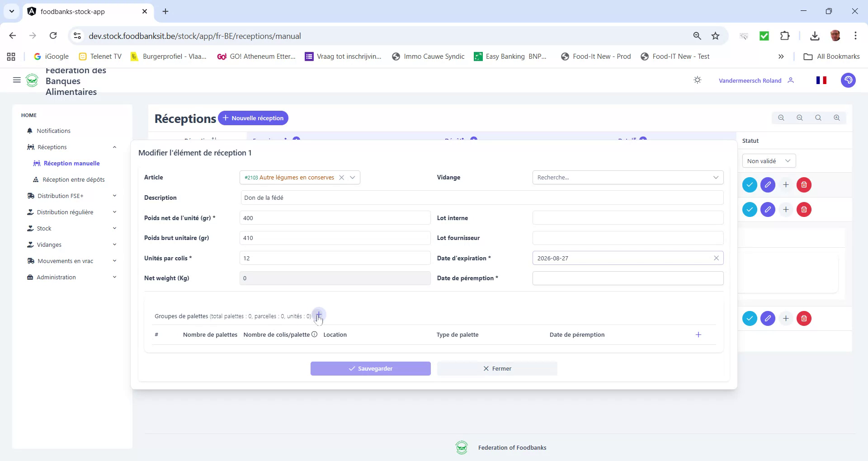Image resolution: width=868 pixels, height=461 pixels.
Task: Click the Nouvelle réception button
Action: (x=253, y=118)
